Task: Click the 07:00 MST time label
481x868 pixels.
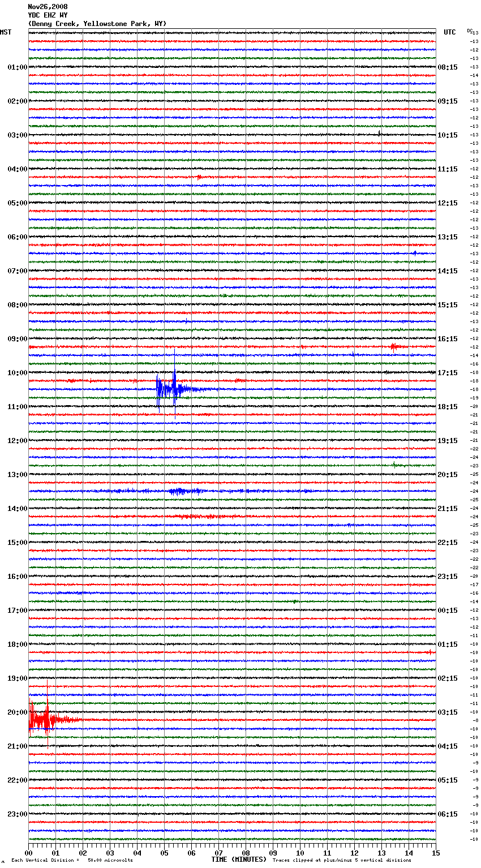Action: pos(17,271)
